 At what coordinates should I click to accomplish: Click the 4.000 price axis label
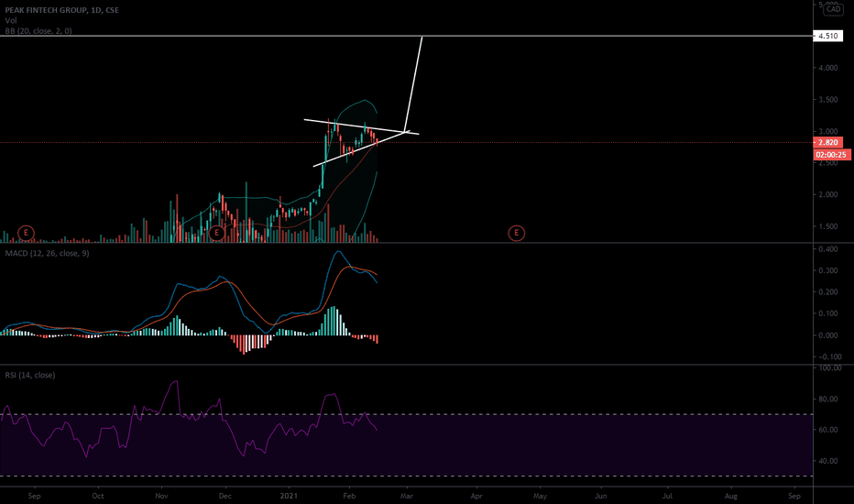click(827, 68)
